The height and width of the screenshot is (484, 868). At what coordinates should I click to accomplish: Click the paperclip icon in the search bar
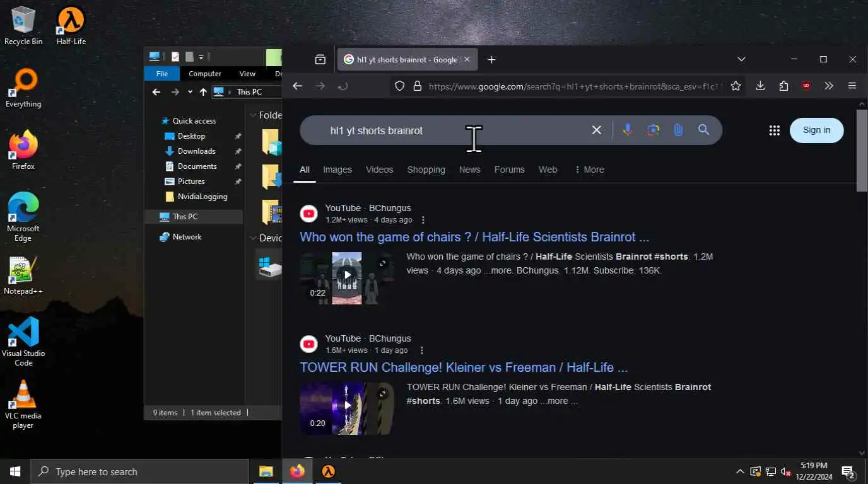[678, 130]
